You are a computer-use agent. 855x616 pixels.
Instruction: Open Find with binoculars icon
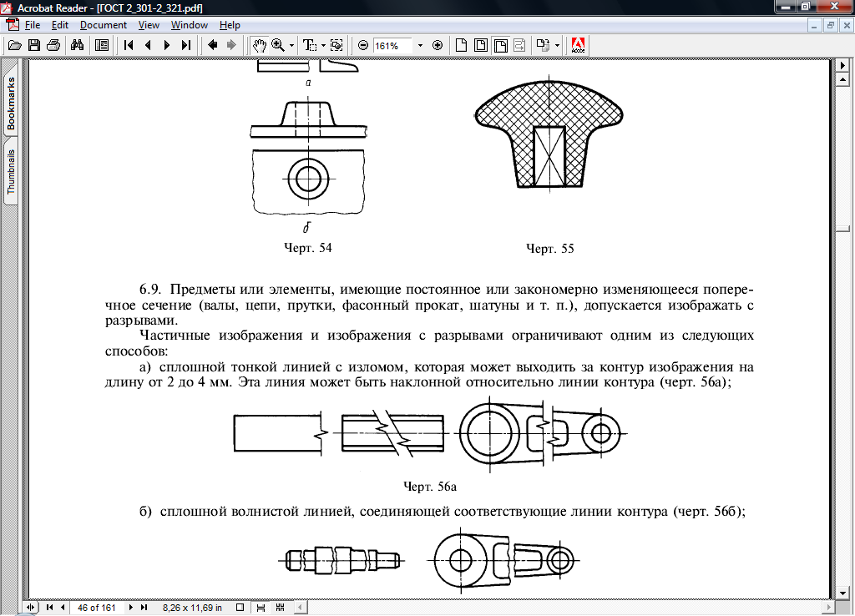click(77, 45)
